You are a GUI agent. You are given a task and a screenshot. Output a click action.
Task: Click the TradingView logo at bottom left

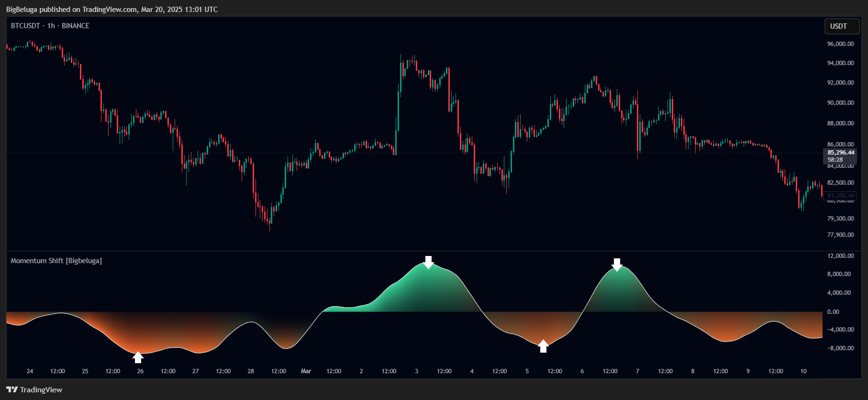34,389
